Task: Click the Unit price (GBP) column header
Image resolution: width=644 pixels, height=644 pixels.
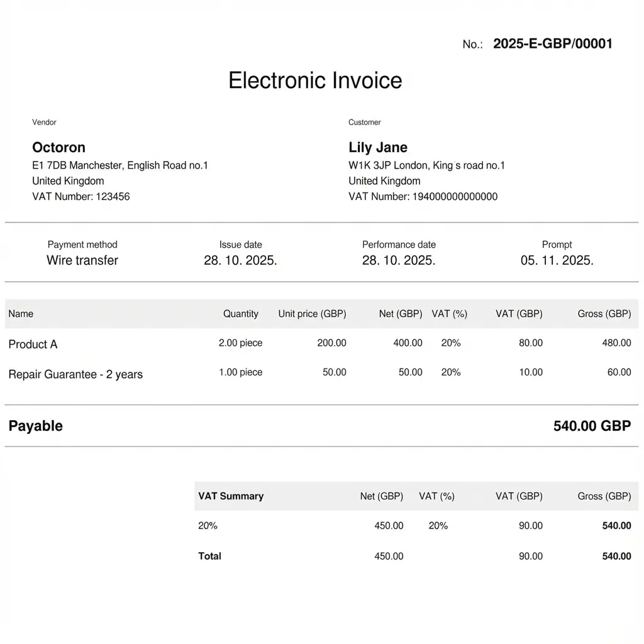Action: click(x=312, y=314)
